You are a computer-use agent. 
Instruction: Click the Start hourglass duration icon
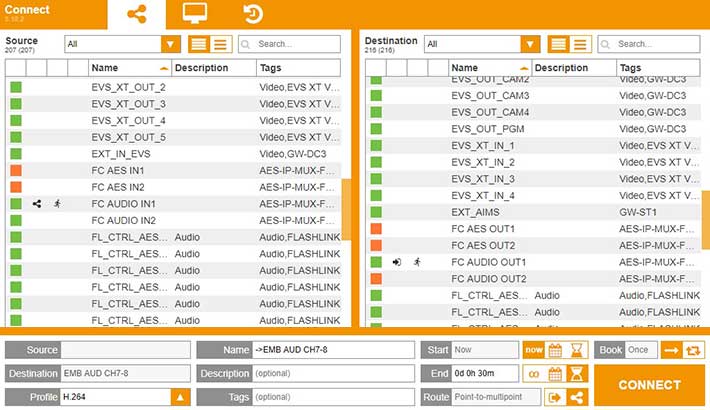[577, 350]
